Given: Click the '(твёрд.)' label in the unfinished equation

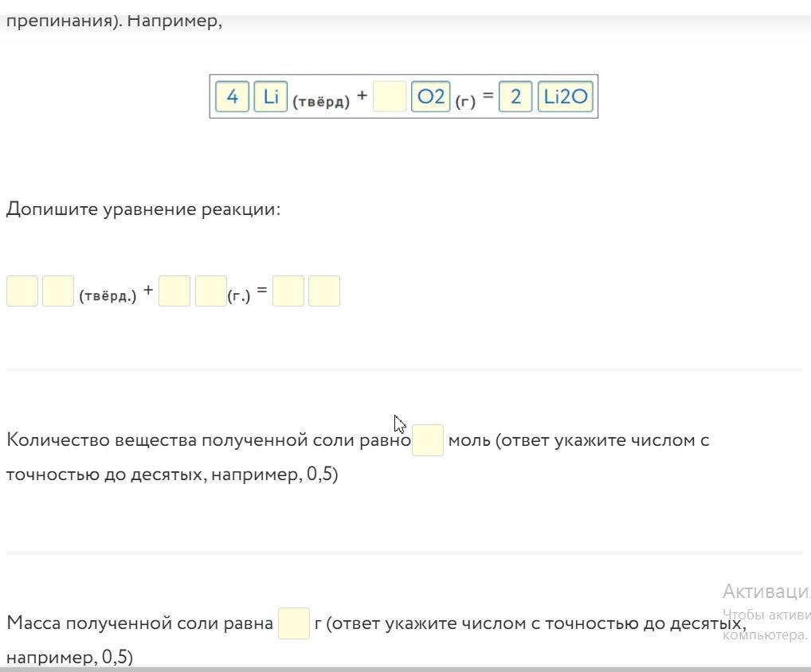Looking at the screenshot, I should point(108,295).
